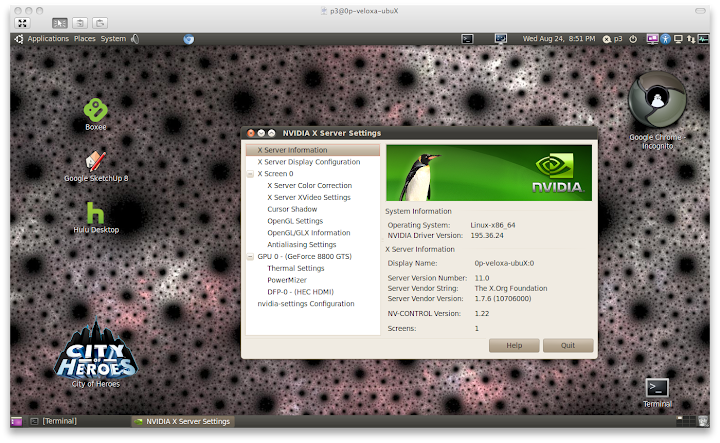This screenshot has width=720, height=443.
Task: Open the Applications menu
Action: pos(48,39)
